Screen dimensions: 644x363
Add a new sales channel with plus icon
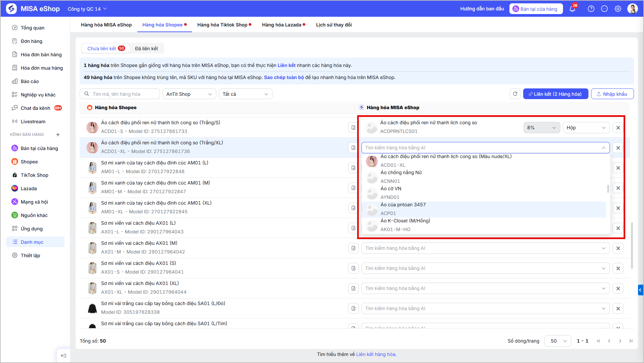click(x=58, y=135)
